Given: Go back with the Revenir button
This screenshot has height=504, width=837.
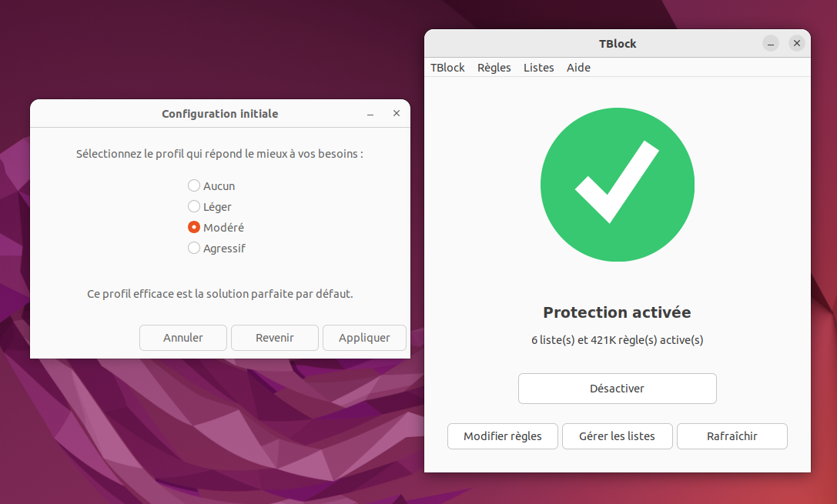Looking at the screenshot, I should (x=275, y=338).
